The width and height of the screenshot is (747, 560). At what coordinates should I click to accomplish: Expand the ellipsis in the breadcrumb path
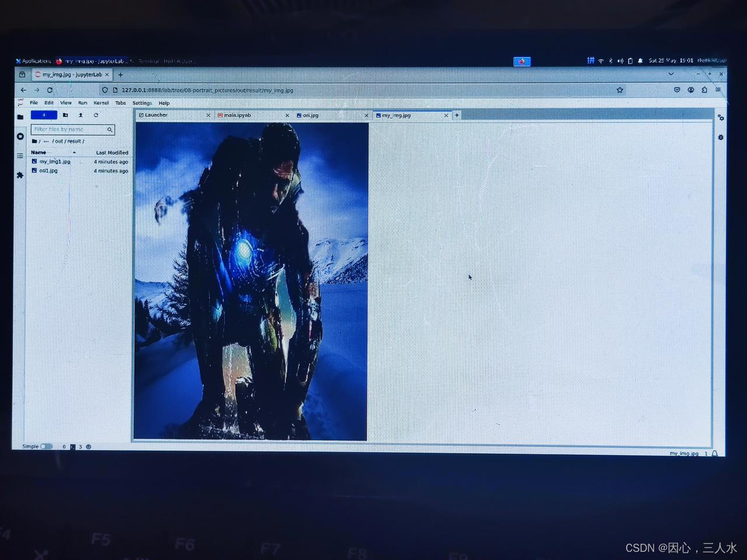[x=46, y=141]
